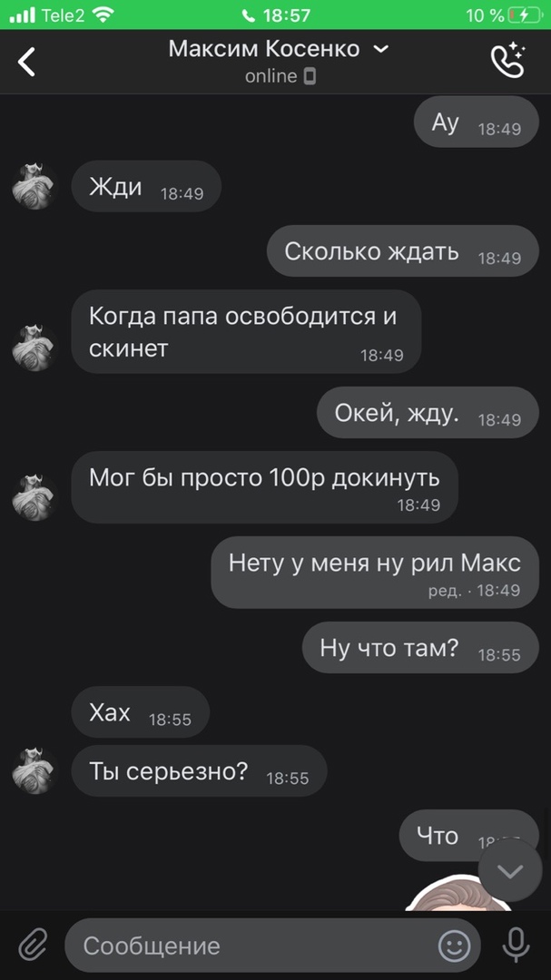
Task: Select the "Сколько ждать" message bubble
Action: click(x=403, y=250)
